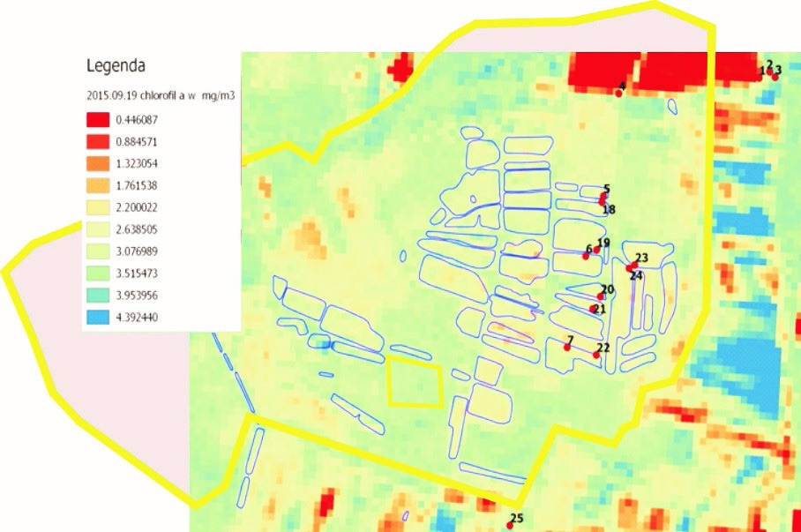Click legend value 0.884571
Viewport: 801px width, 532px height.
(x=137, y=142)
